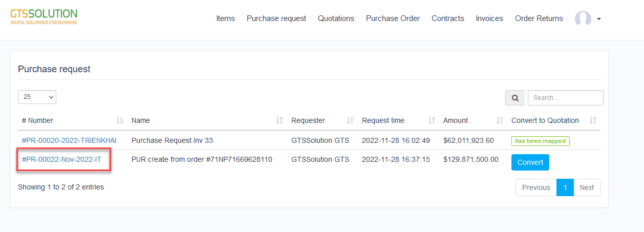
Task: Open the Items menu
Action: (x=225, y=18)
